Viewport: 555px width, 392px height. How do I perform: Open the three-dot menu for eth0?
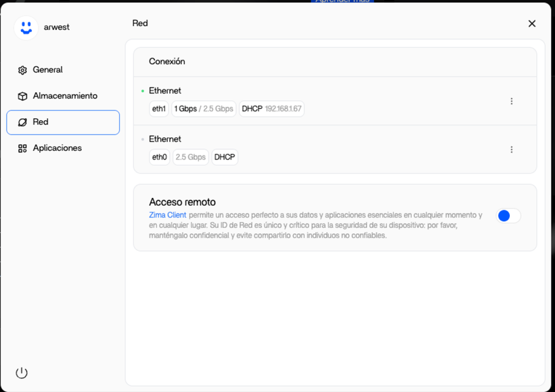(511, 150)
